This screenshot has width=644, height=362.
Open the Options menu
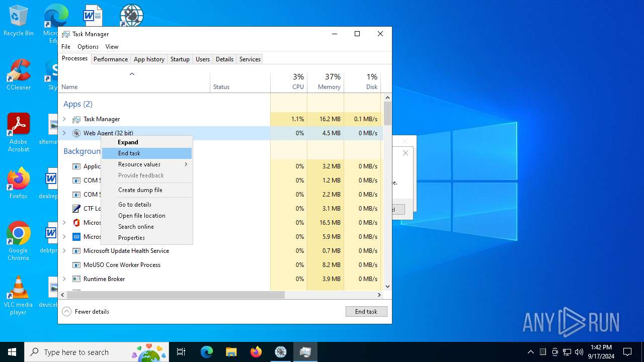coord(88,47)
